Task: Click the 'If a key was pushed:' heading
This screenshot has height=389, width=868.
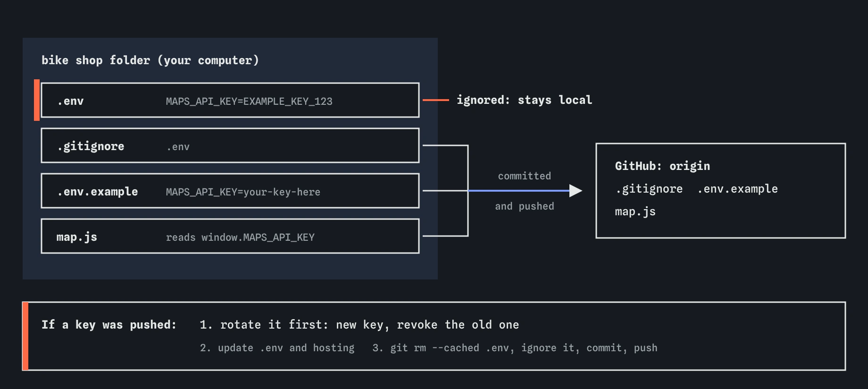Action: click(x=109, y=325)
